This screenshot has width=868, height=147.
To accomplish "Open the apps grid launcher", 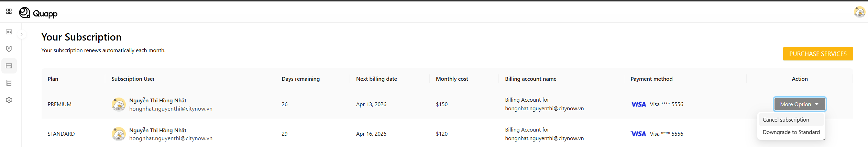I will pyautogui.click(x=9, y=12).
